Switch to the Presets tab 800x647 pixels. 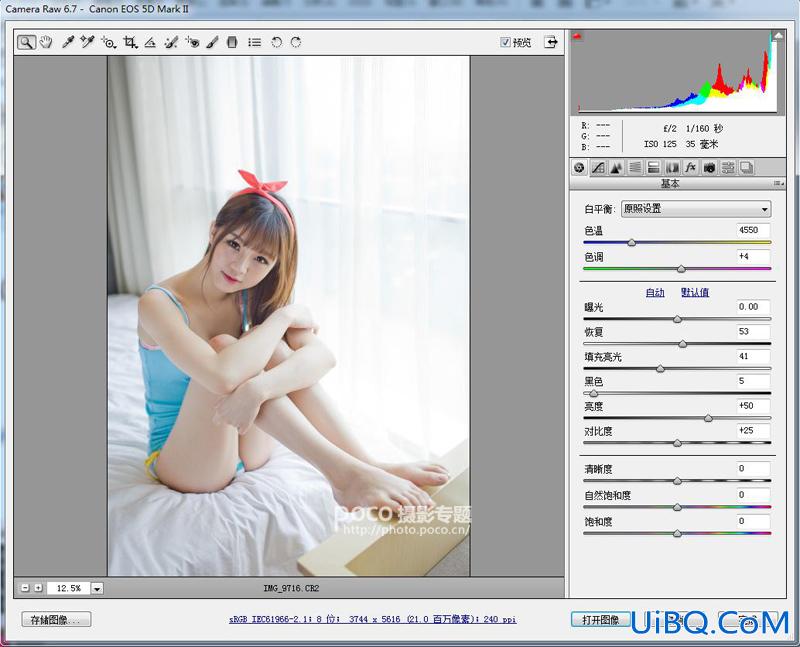tap(728, 167)
